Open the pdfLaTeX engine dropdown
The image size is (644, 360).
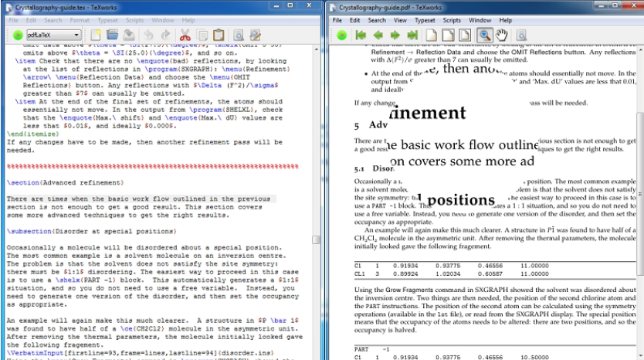53,36
